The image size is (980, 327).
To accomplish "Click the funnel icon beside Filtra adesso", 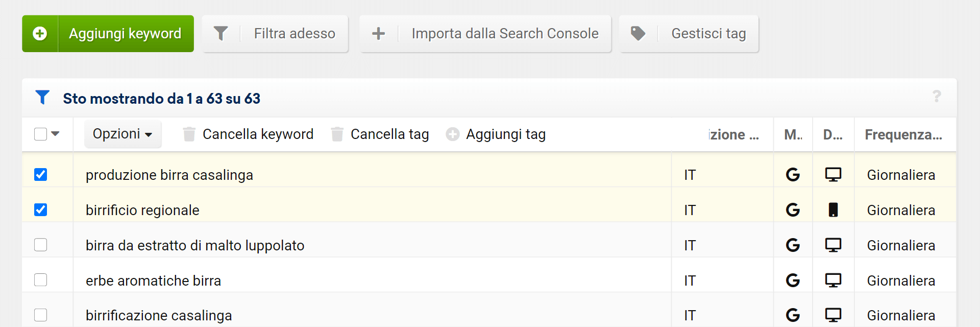I will (220, 34).
